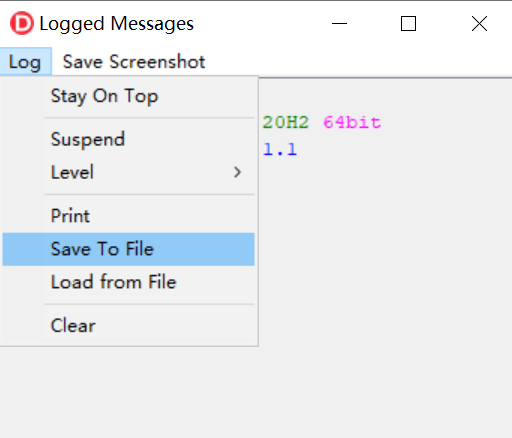Collapse the open Log menu
The image size is (512, 438).
click(25, 62)
